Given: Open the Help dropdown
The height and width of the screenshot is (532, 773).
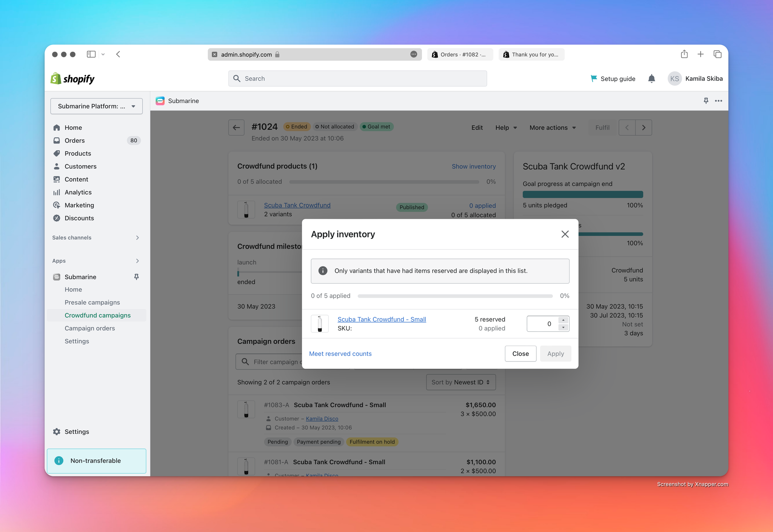Looking at the screenshot, I should coord(506,128).
